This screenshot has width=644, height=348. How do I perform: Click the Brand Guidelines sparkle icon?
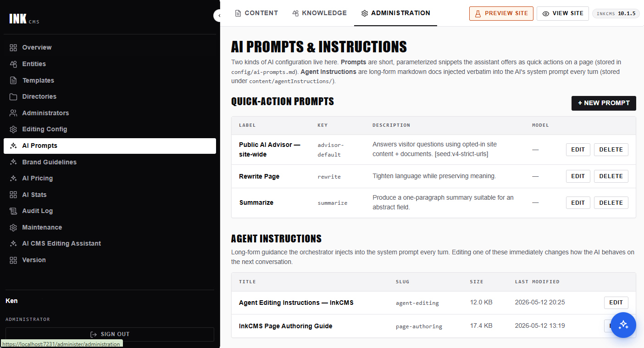[13, 162]
